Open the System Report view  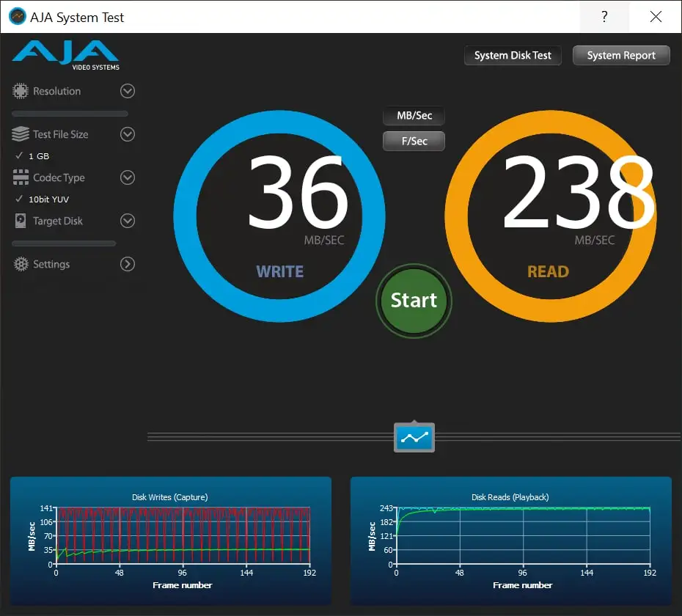click(x=621, y=55)
